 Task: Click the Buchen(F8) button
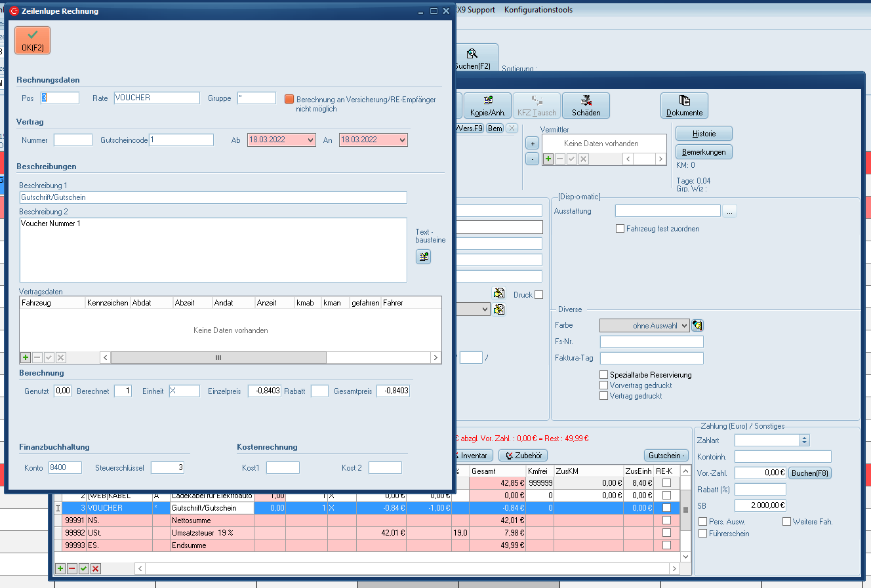coord(809,473)
